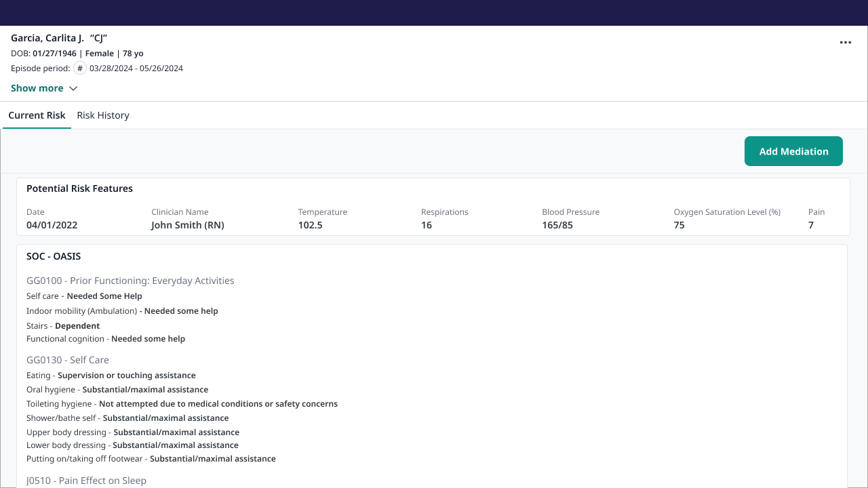Open the Risk History tab
The image size is (868, 488).
pos(103,115)
